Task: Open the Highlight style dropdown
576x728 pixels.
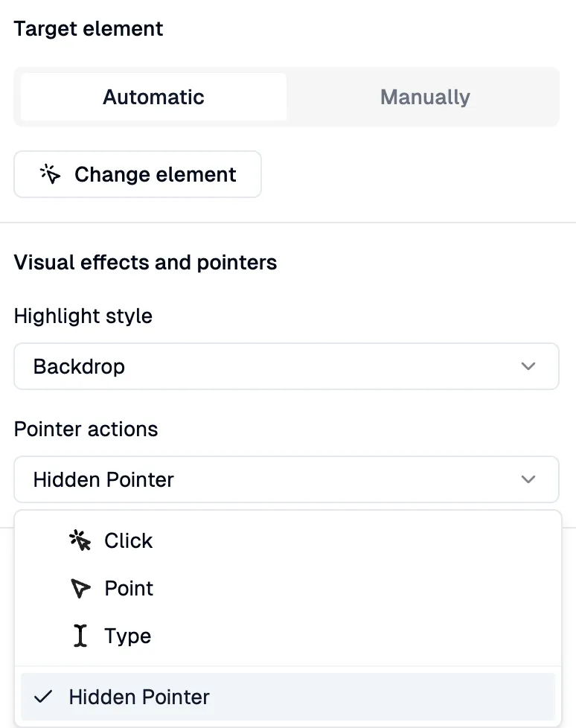Action: [287, 366]
